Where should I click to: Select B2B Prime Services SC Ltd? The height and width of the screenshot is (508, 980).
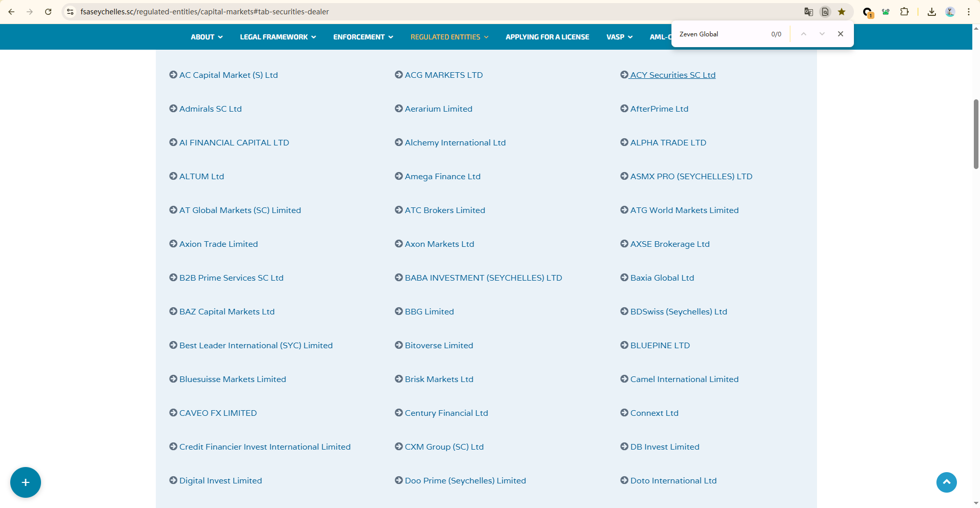tap(232, 278)
